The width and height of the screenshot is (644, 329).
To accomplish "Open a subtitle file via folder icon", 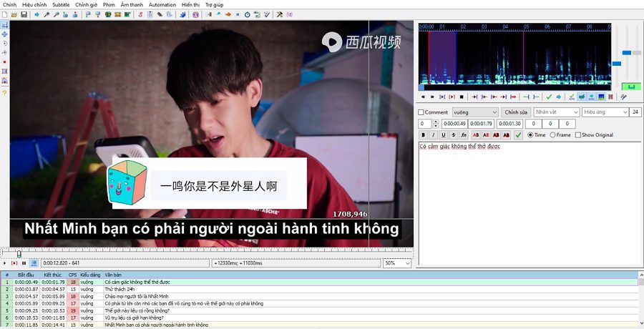I will (14, 14).
